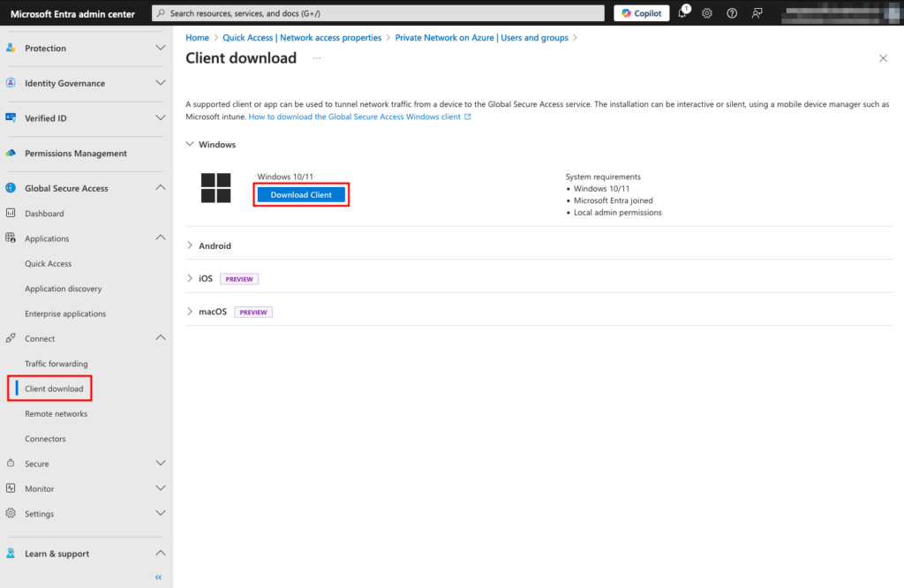The width and height of the screenshot is (904, 588).
Task: Select Client download menu item
Action: pos(54,388)
